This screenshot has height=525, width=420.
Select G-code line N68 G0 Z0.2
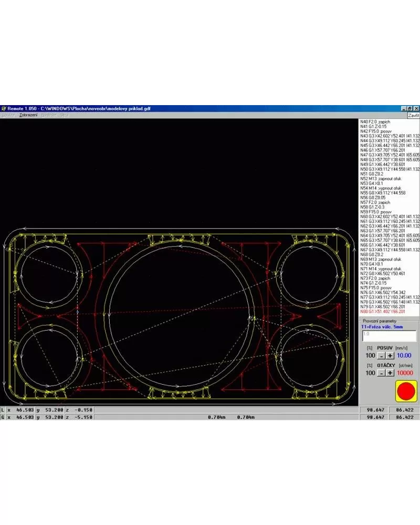(372, 255)
